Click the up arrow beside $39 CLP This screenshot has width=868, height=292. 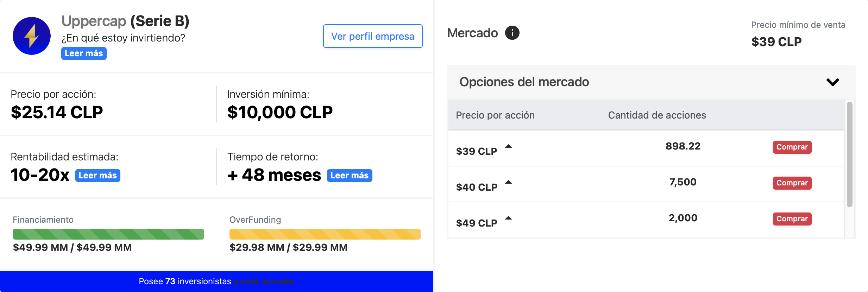(x=508, y=146)
